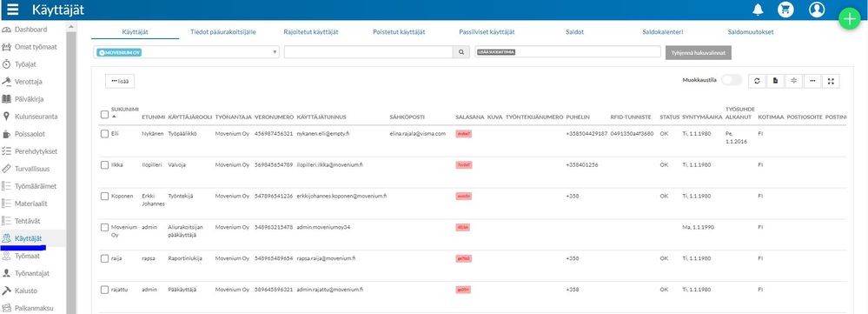The image size is (868, 314).
Task: Open Tiedot pääurakoitsijalle tab
Action: click(223, 32)
